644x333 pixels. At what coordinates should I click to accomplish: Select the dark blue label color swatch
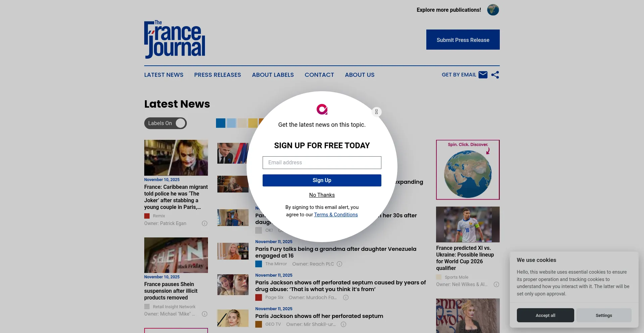(x=221, y=123)
